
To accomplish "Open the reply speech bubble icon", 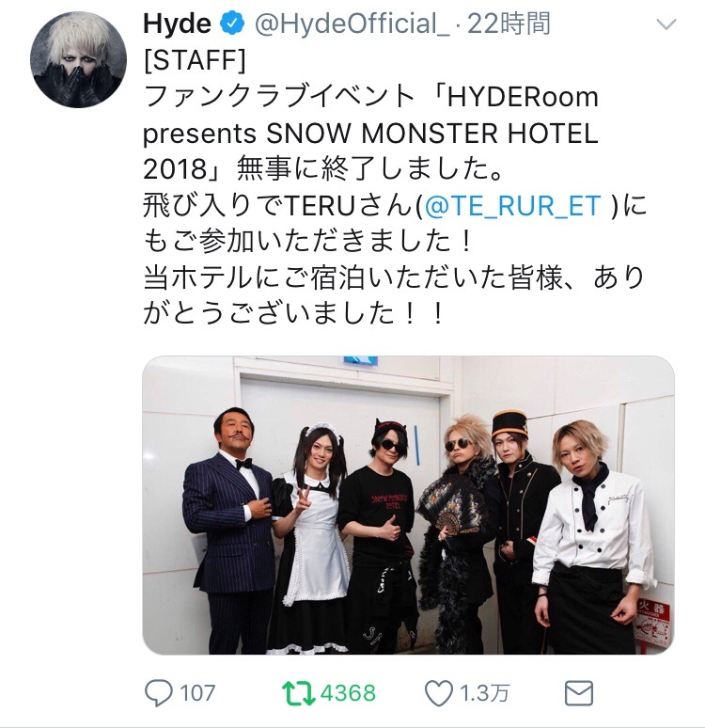I will 158,692.
